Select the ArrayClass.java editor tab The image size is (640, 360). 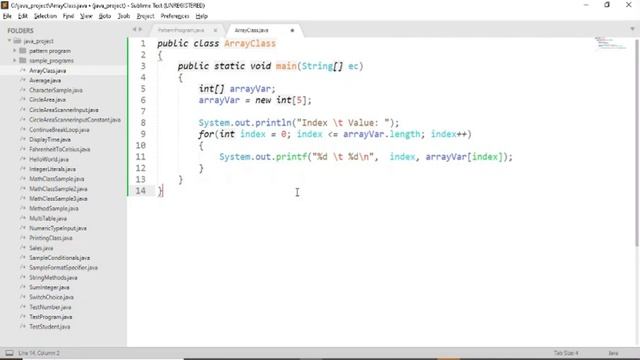[x=251, y=30]
